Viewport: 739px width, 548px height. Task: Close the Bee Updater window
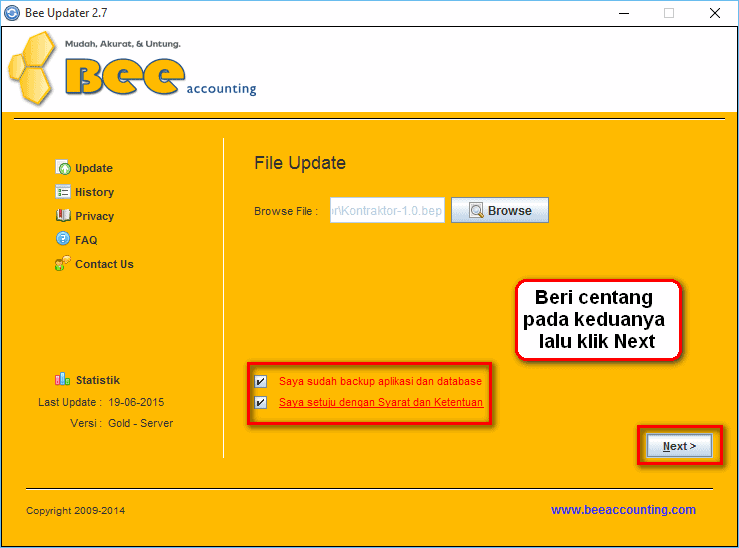[714, 13]
